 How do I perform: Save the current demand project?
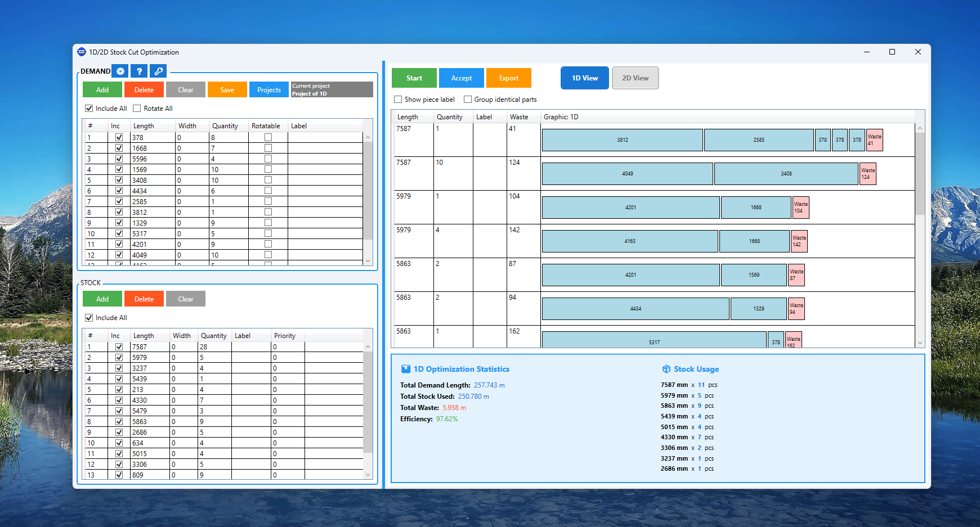tap(227, 89)
